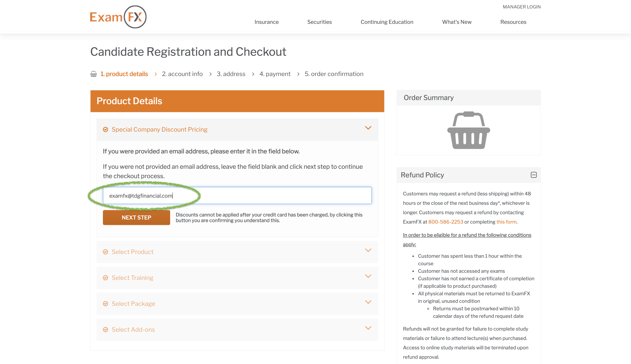631x364 pixels.
Task: Click check icon beside Select Package
Action: (x=106, y=304)
